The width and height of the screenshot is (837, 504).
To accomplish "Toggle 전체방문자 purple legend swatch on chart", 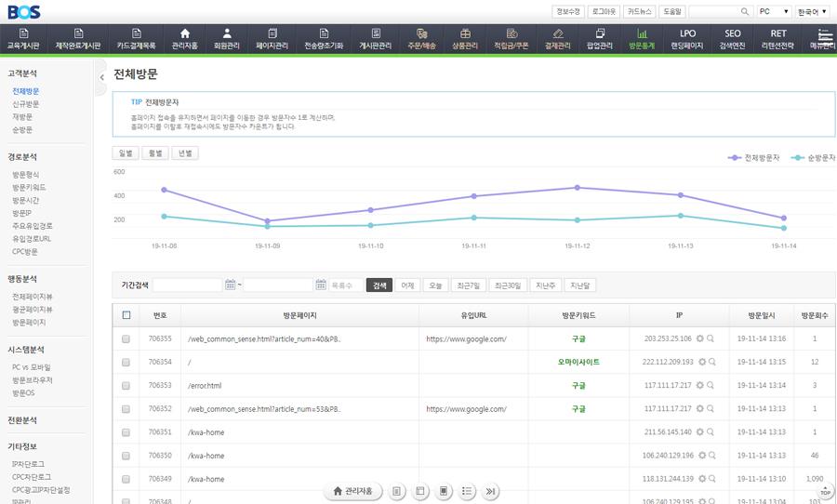I will (736, 158).
